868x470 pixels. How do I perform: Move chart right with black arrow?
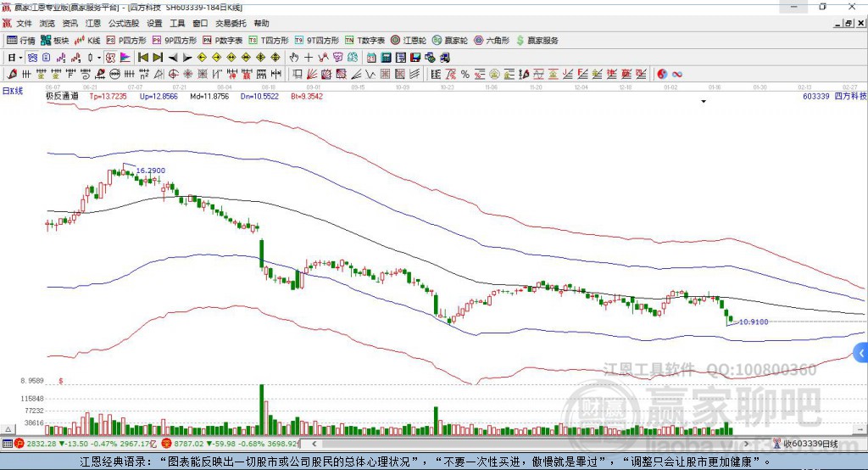[x=187, y=58]
